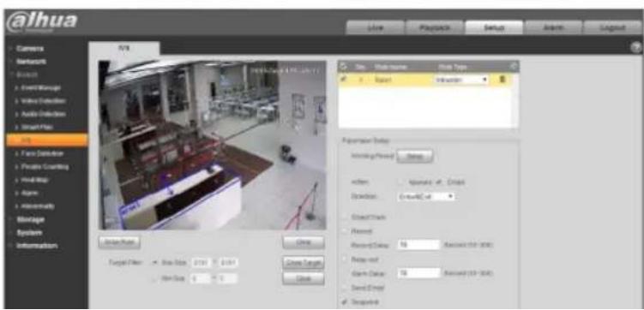Click the Draw Target button

304,262
